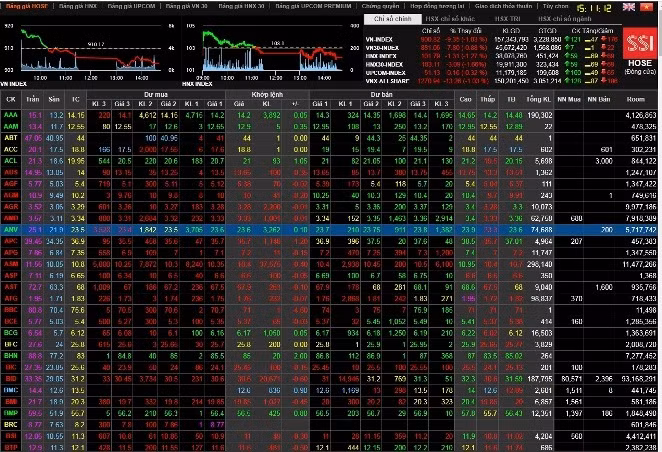
Task: Select stock symbol APC
Action: pos(11,241)
